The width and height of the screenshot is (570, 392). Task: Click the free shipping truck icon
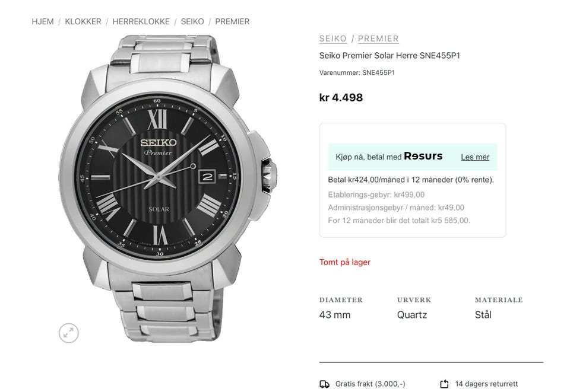pyautogui.click(x=324, y=384)
